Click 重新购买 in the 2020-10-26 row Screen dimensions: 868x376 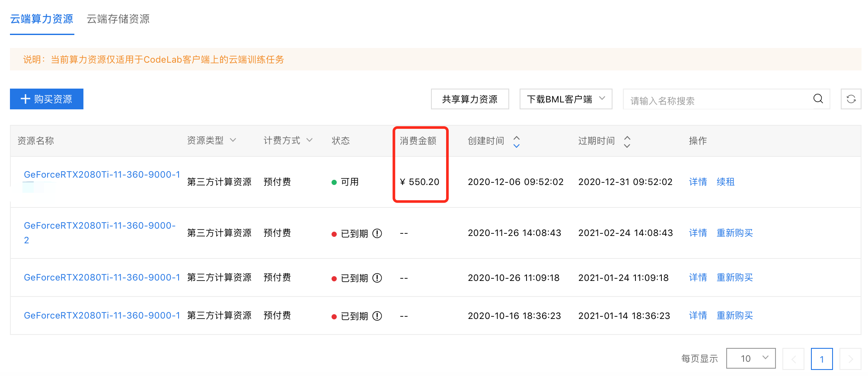734,277
